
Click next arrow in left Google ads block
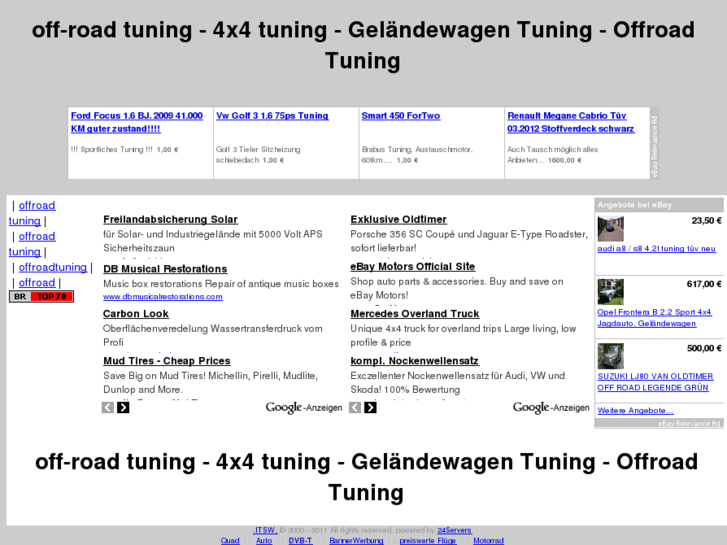(x=123, y=408)
